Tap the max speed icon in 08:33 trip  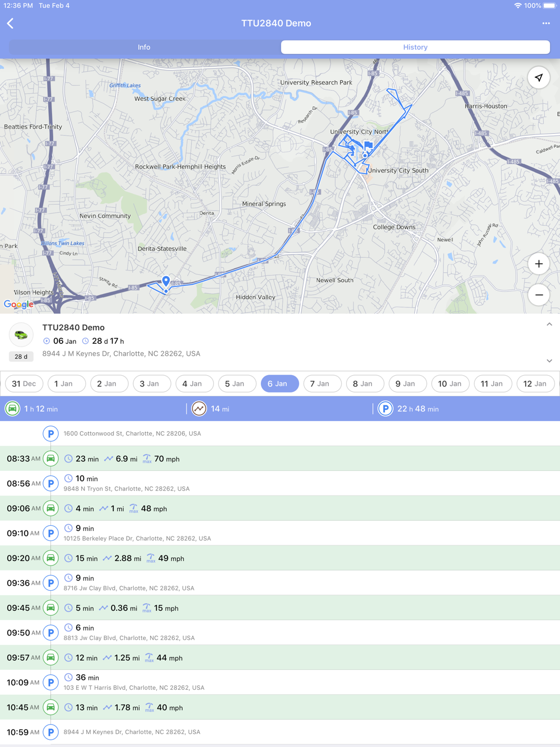[147, 459]
